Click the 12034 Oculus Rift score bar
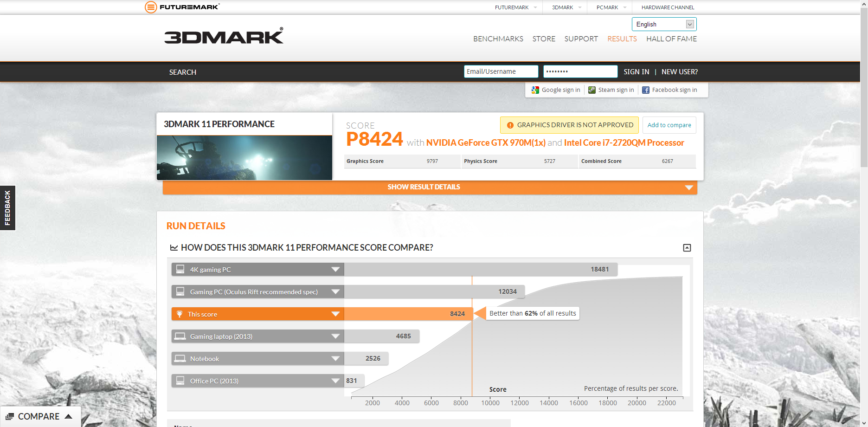This screenshot has width=868, height=427. tap(434, 291)
